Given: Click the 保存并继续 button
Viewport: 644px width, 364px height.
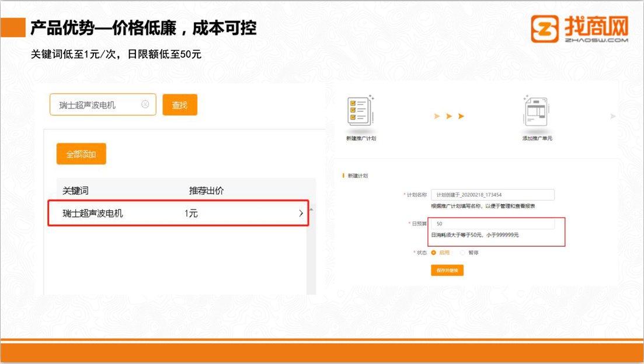Looking at the screenshot, I should pyautogui.click(x=447, y=271).
